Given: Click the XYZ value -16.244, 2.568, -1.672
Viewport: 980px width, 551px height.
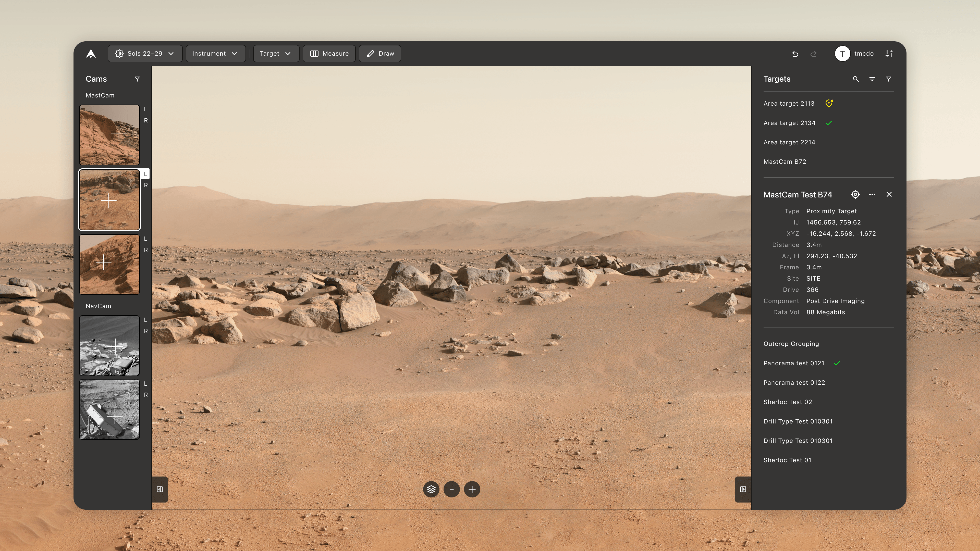Looking at the screenshot, I should (841, 233).
